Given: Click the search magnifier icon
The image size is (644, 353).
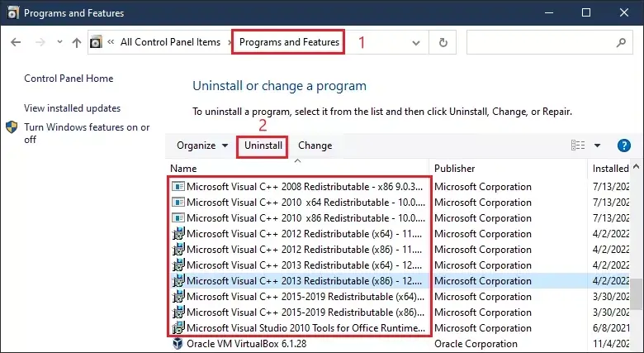Looking at the screenshot, I should pyautogui.click(x=621, y=42).
